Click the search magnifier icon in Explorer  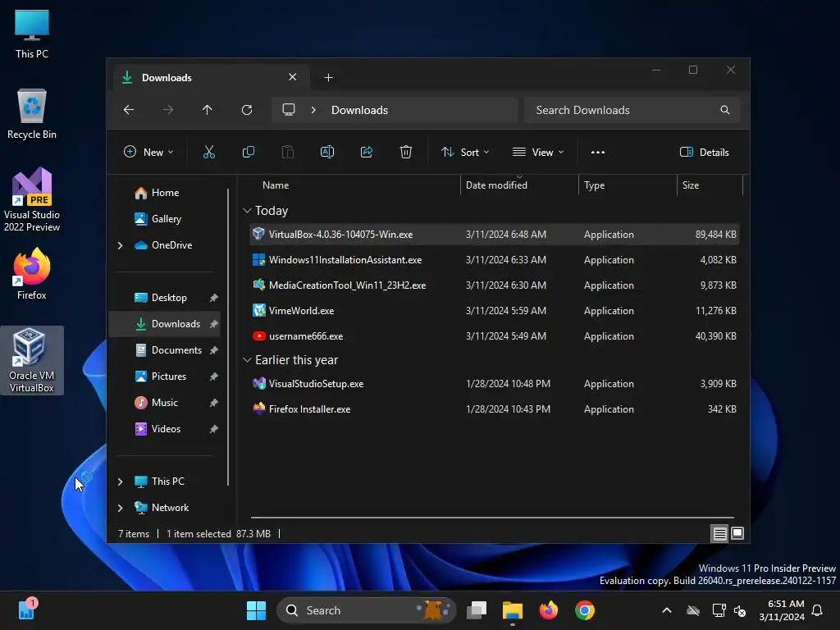(x=725, y=110)
